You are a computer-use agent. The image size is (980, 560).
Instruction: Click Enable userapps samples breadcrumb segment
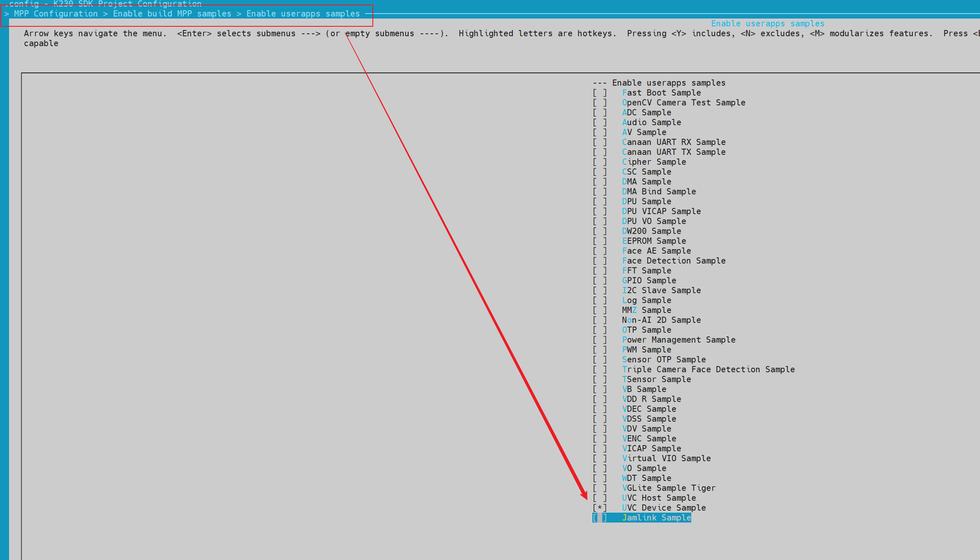[x=303, y=14]
